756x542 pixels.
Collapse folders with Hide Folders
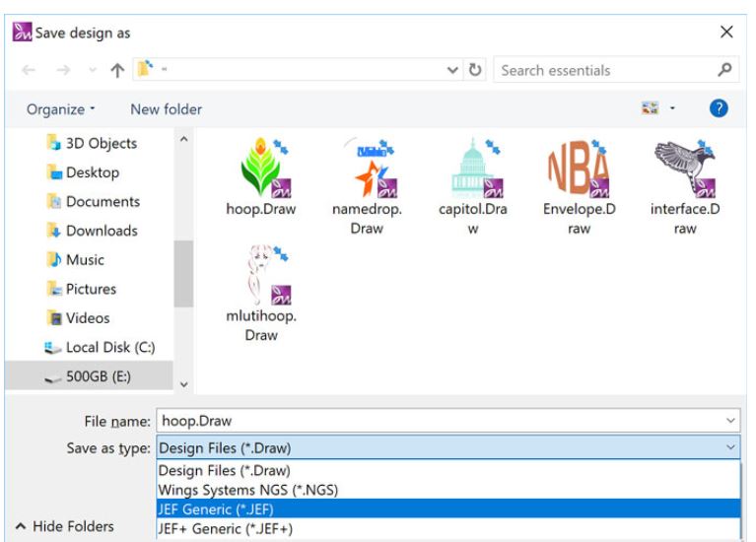click(64, 525)
